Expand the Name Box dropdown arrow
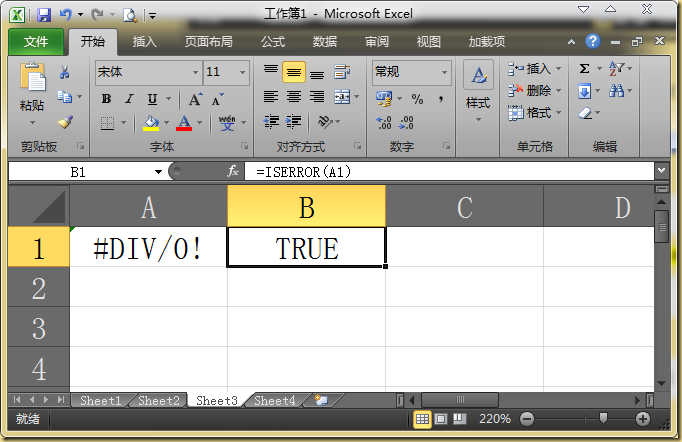This screenshot has width=682, height=442. click(x=158, y=172)
